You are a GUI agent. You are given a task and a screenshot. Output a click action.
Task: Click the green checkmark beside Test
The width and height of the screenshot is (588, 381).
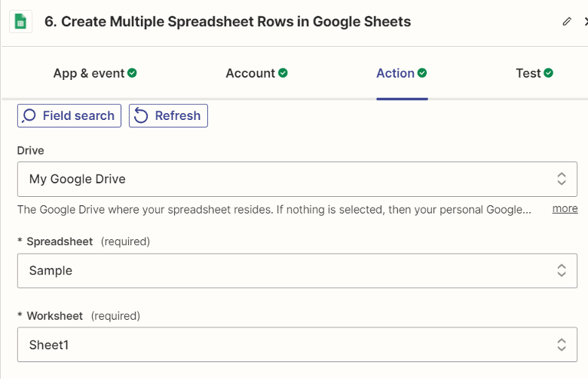point(548,73)
